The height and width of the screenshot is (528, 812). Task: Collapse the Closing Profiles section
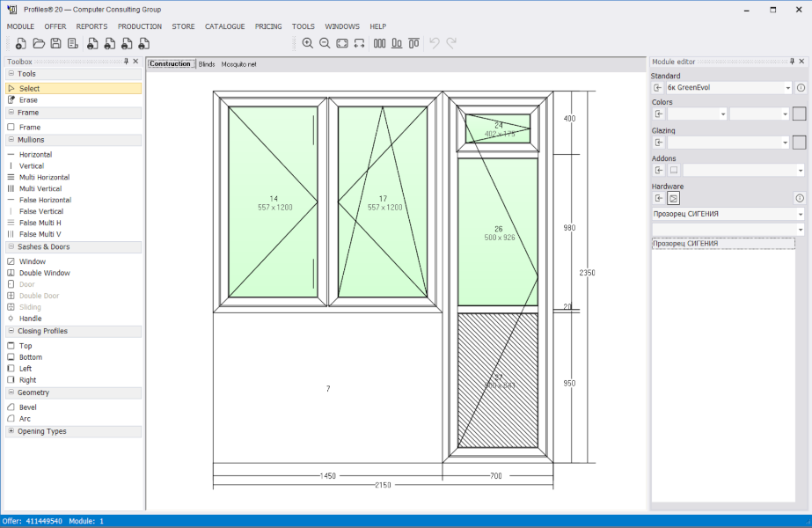pyautogui.click(x=11, y=331)
